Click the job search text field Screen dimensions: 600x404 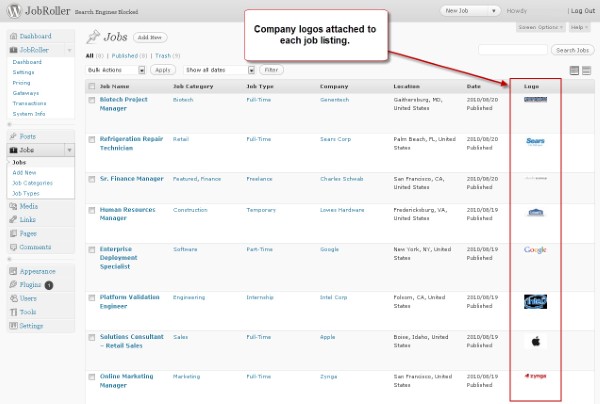point(512,50)
